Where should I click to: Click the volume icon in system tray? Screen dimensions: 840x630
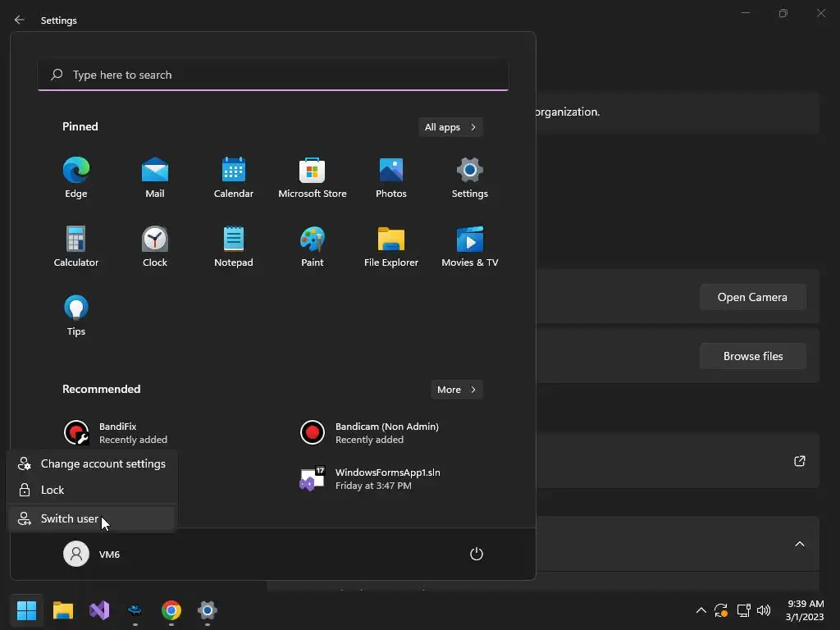(764, 610)
